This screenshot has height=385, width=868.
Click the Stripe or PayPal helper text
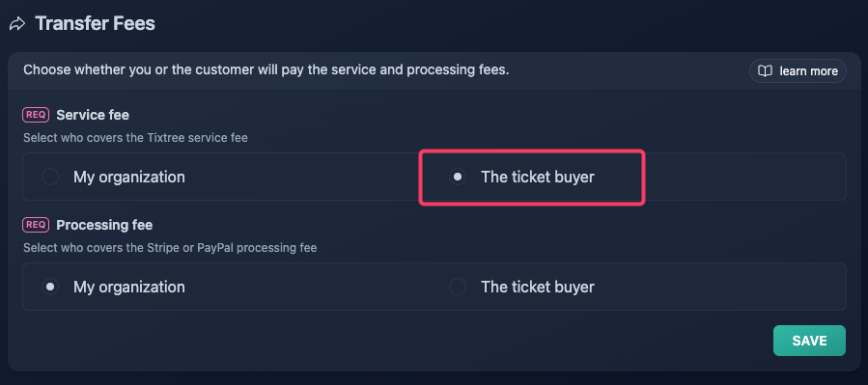click(170, 248)
